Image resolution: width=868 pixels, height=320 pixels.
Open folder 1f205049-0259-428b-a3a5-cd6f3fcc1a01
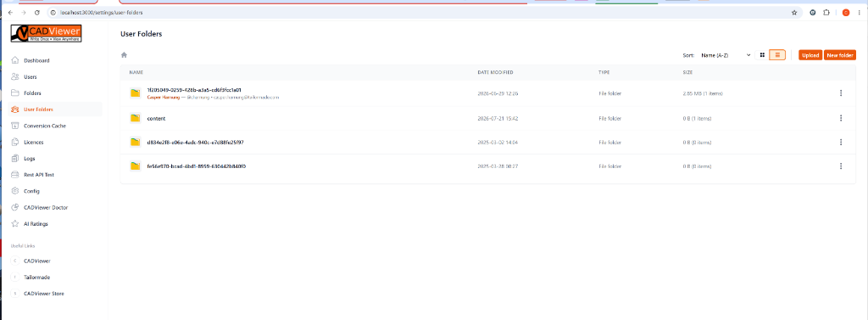194,89
